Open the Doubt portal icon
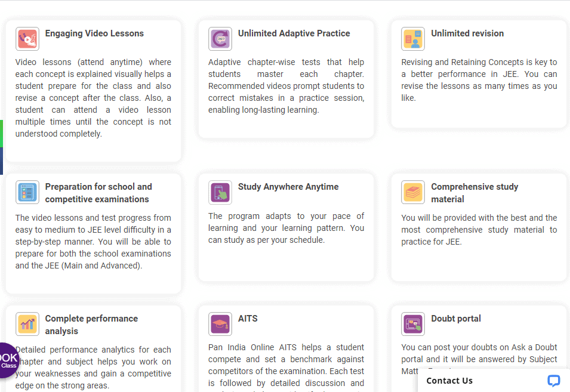The image size is (570, 392). click(412, 324)
